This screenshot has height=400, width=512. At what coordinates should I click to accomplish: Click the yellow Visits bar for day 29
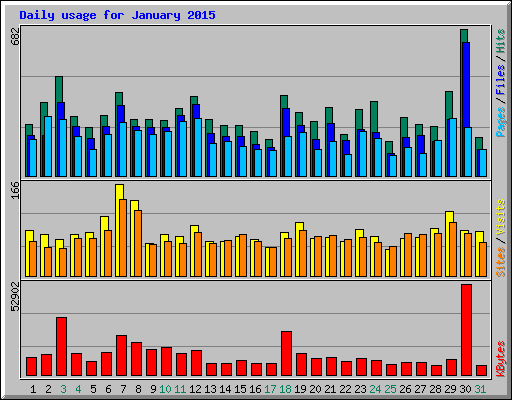448,244
